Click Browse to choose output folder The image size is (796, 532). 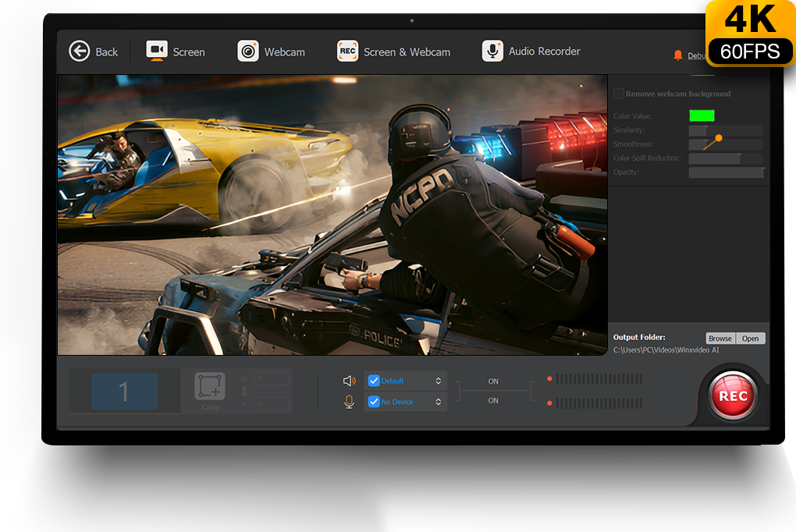point(720,338)
